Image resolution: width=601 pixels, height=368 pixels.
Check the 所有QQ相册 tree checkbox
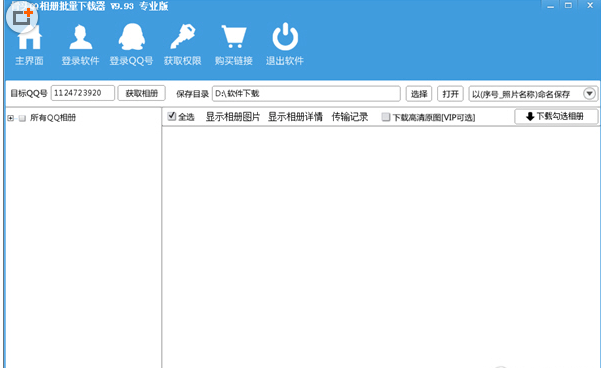[x=22, y=118]
